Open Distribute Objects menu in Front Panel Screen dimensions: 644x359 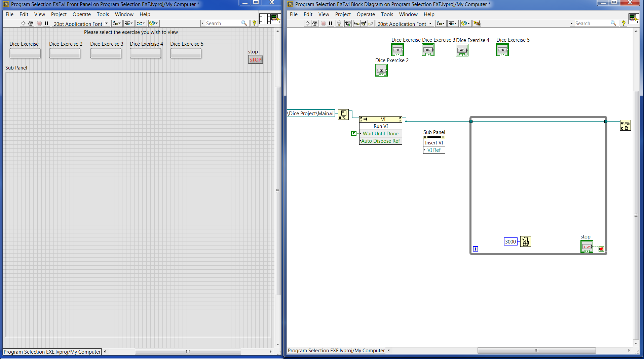tap(129, 23)
